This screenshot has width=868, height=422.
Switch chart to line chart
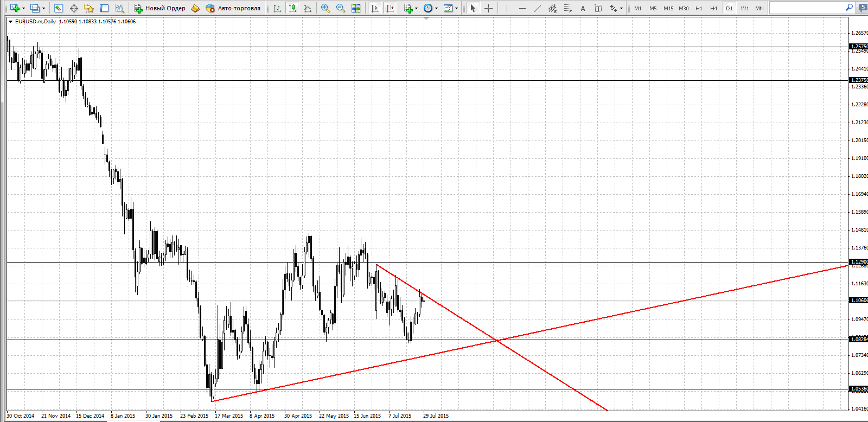308,8
